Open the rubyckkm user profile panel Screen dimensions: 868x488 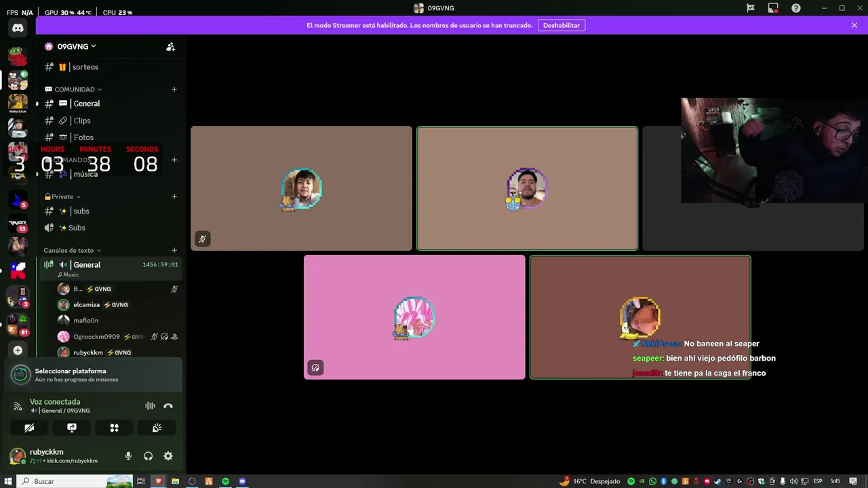[61, 456]
